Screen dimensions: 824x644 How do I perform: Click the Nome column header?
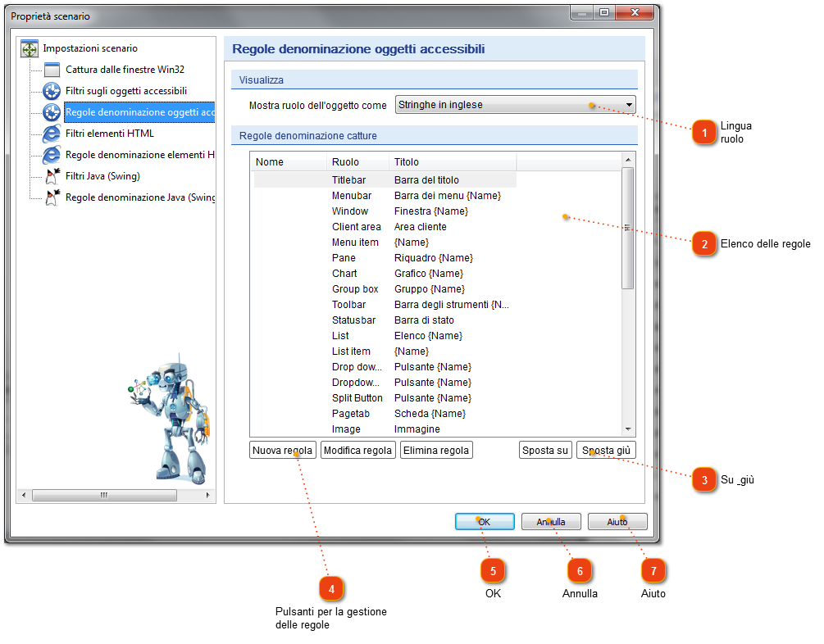point(289,161)
